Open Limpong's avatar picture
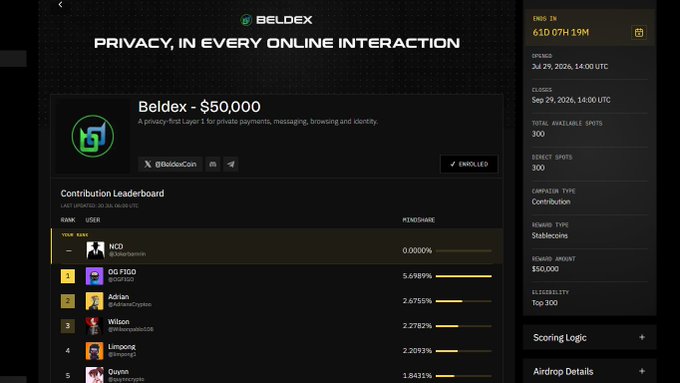The width and height of the screenshot is (680, 383). (x=95, y=351)
